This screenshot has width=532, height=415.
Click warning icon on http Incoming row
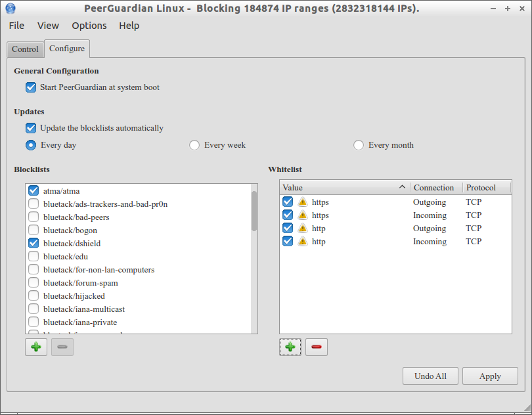[x=303, y=242]
